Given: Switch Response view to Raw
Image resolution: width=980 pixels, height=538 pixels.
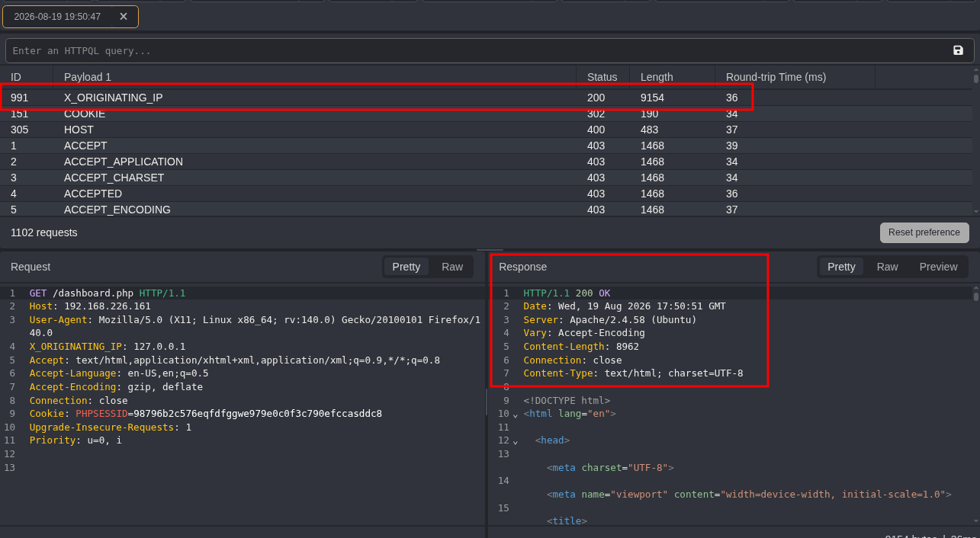Looking at the screenshot, I should click(887, 267).
